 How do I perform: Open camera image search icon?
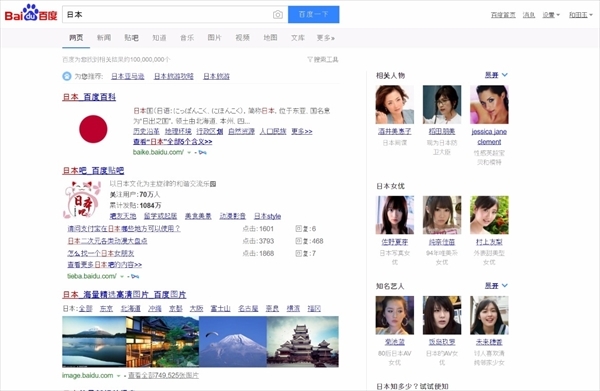(278, 15)
